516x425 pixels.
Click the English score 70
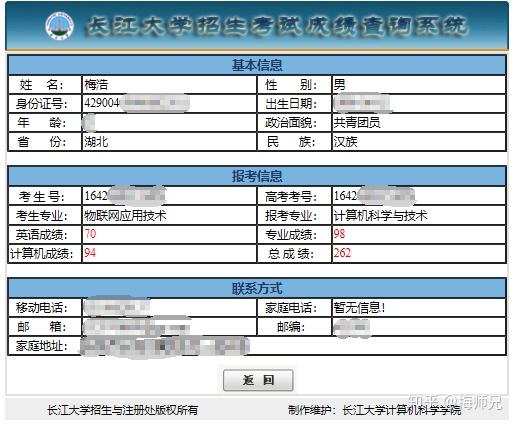point(90,234)
